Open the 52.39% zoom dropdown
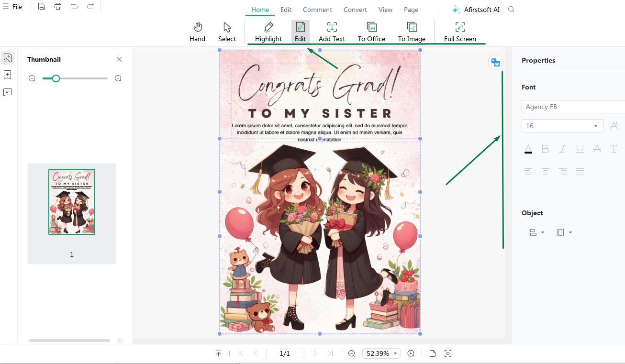This screenshot has height=364, width=625. click(x=381, y=353)
